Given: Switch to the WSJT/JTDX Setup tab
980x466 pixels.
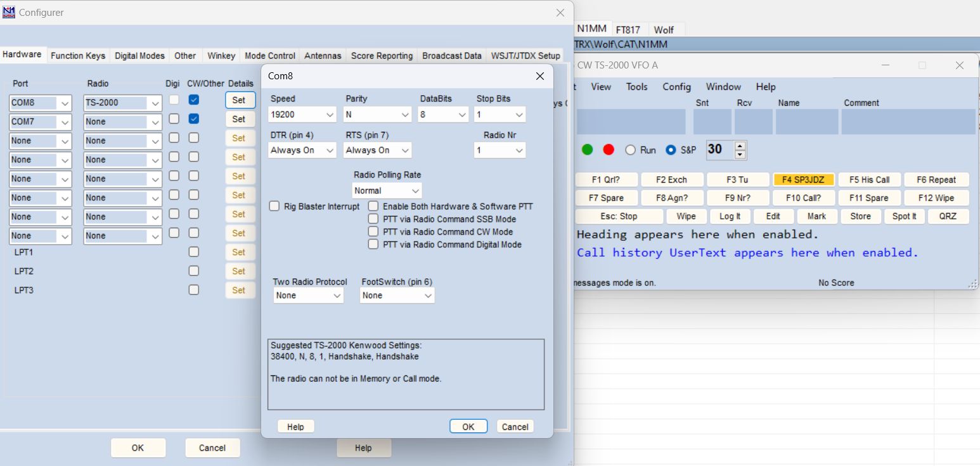Looking at the screenshot, I should point(525,56).
